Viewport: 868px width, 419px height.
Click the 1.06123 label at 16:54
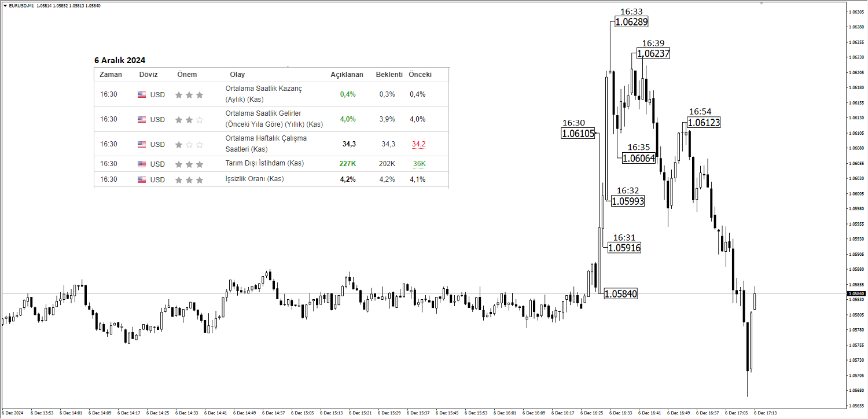coord(704,123)
